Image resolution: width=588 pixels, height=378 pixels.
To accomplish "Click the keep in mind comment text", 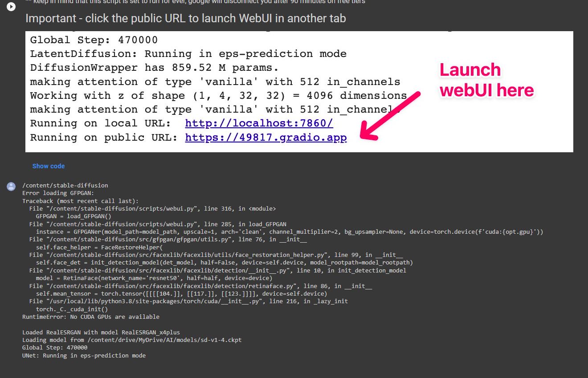I will coord(195,2).
